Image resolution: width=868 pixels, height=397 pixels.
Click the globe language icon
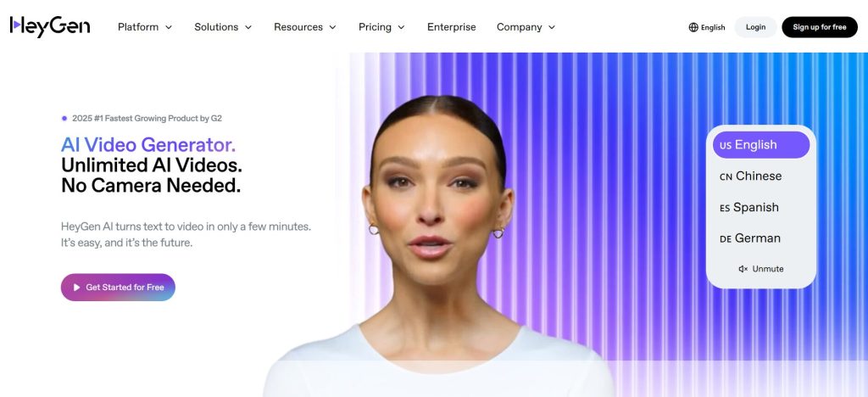click(693, 27)
